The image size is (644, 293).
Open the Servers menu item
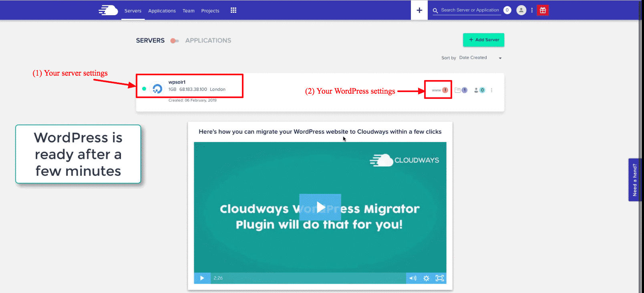(x=133, y=11)
